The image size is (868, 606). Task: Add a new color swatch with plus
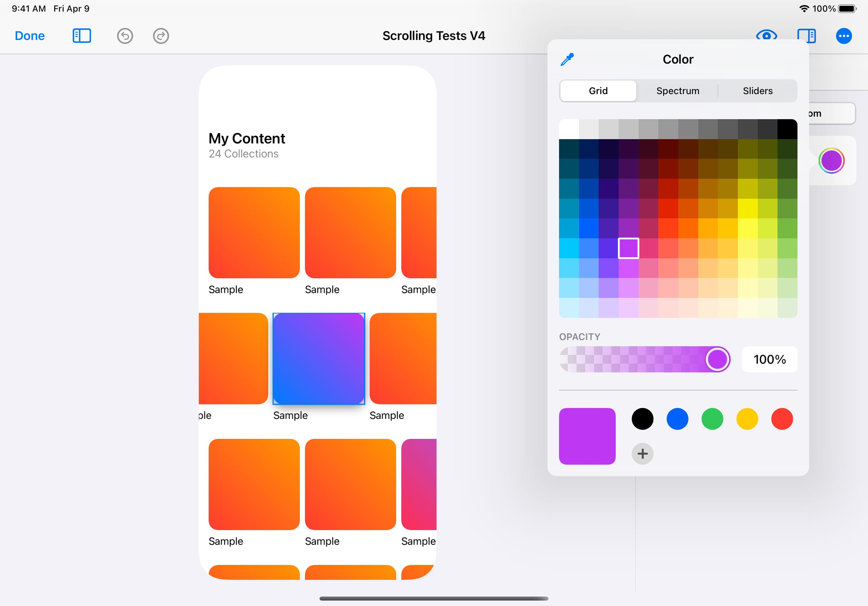click(x=642, y=453)
